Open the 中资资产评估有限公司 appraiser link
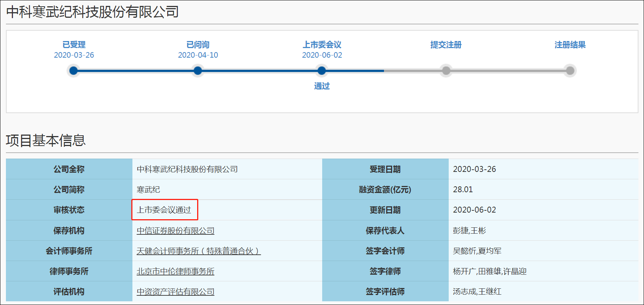This screenshot has width=644, height=305. (175, 292)
